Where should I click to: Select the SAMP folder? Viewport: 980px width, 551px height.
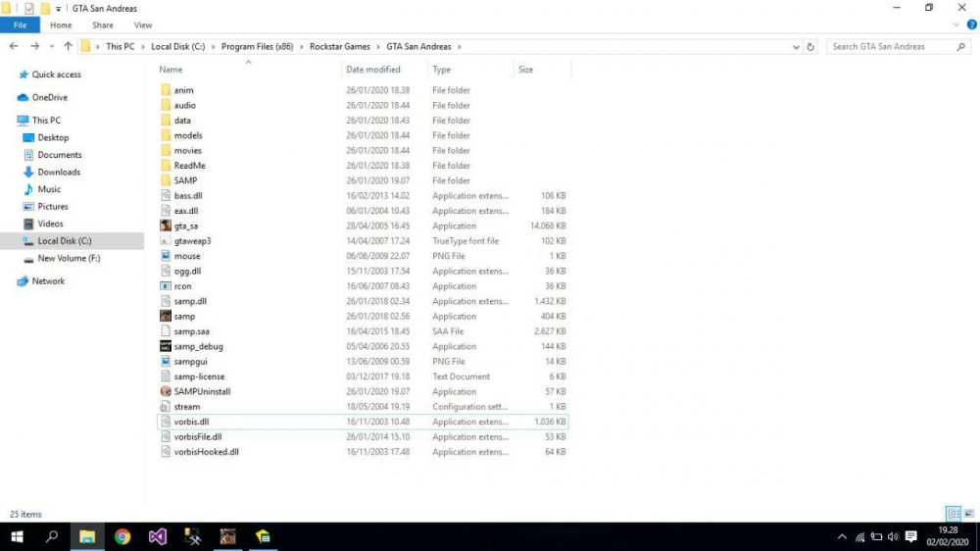pos(185,180)
